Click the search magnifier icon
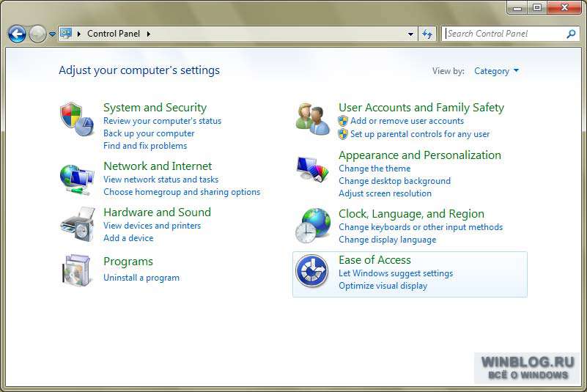This screenshot has width=587, height=392. point(571,34)
